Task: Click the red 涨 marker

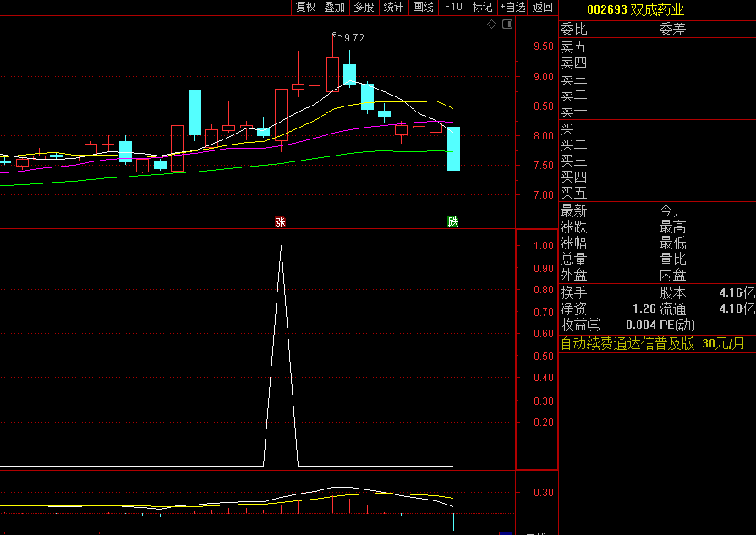Action: 280,221
